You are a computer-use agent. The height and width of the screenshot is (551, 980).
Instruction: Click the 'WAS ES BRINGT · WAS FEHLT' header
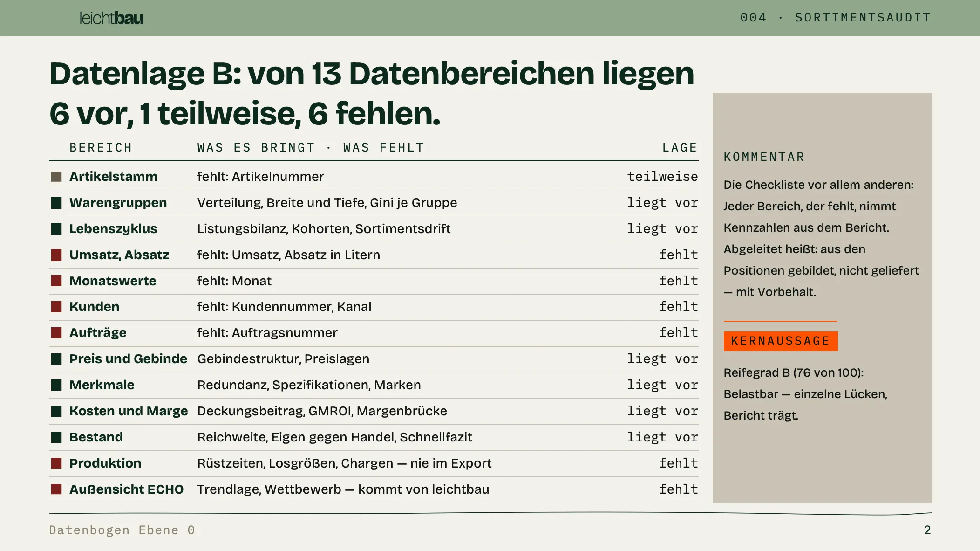[311, 148]
